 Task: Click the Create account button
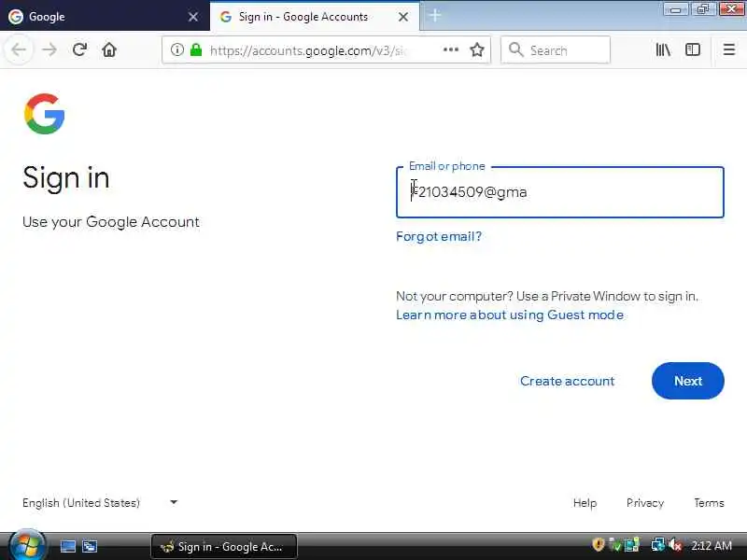567,381
